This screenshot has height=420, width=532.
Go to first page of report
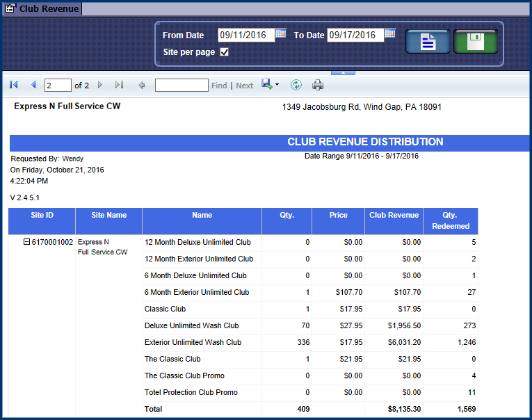pyautogui.click(x=14, y=85)
